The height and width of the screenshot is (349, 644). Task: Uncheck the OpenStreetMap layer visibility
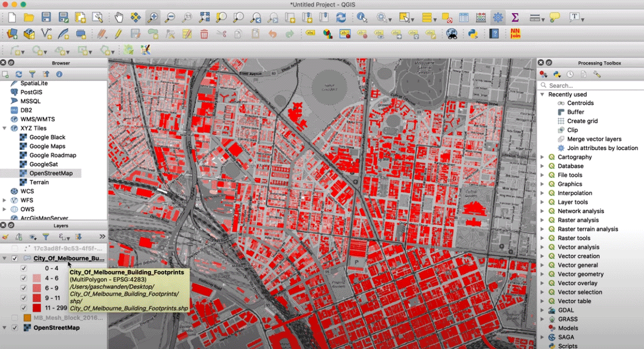[x=15, y=328]
